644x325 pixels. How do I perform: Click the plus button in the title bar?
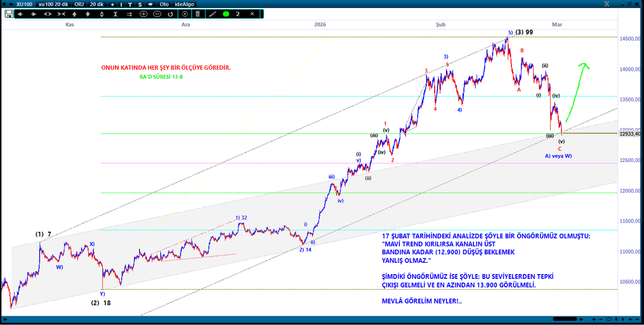tap(113, 4)
